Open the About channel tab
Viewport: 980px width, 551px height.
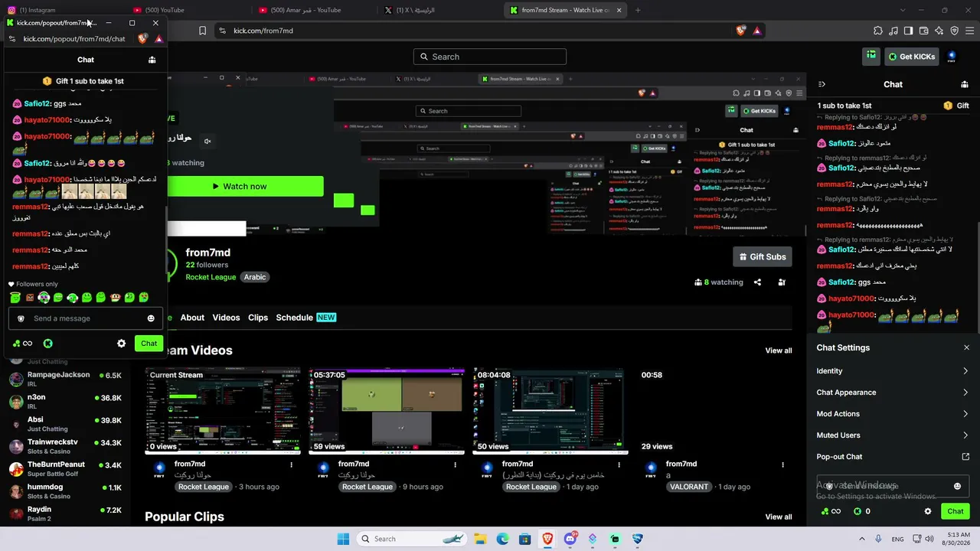coord(192,318)
